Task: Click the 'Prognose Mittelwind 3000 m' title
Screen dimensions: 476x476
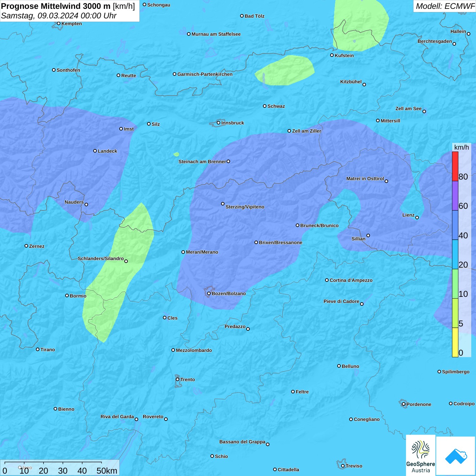Action: tap(56, 6)
